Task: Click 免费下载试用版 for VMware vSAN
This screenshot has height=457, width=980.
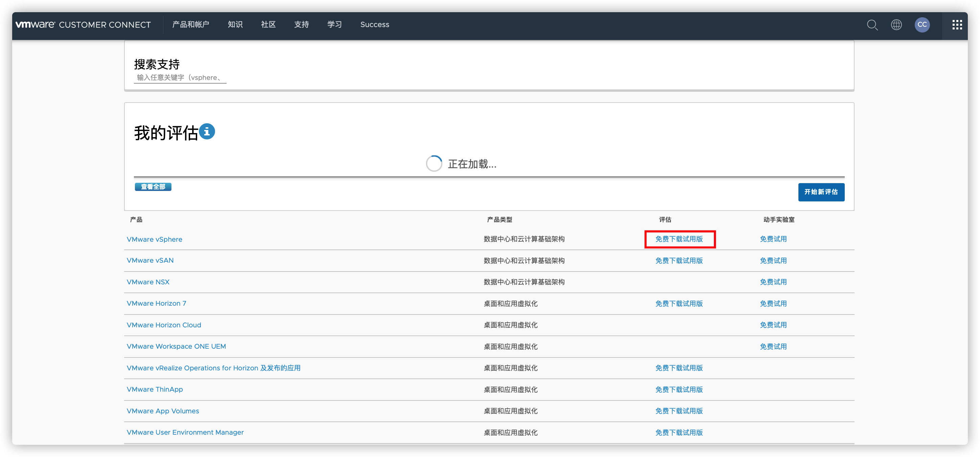Action: (x=679, y=261)
